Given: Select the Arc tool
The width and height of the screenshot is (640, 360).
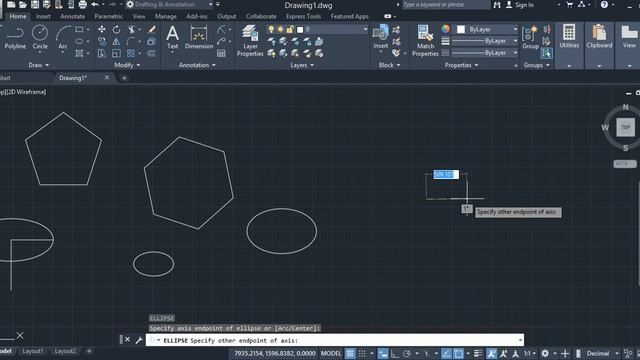Looking at the screenshot, I should click(x=62, y=37).
